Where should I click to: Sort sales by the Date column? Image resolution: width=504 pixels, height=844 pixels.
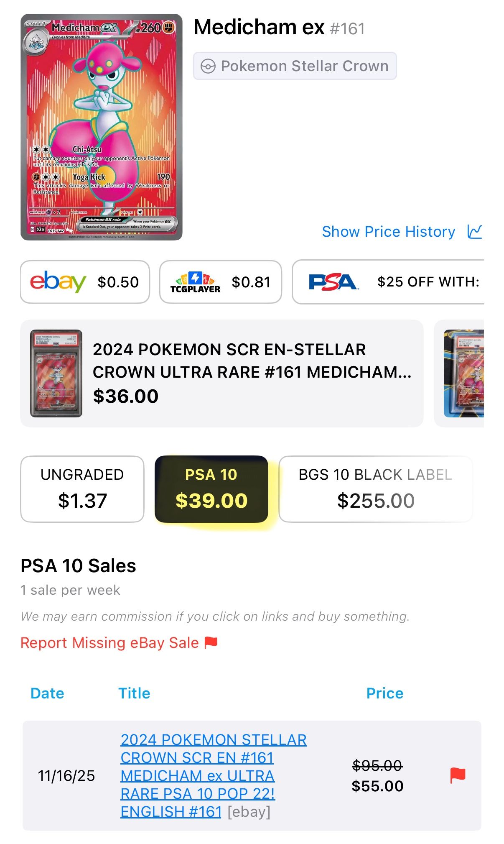[x=46, y=693]
